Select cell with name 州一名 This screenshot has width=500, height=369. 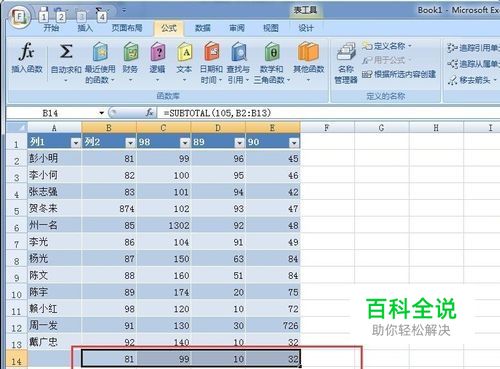pyautogui.click(x=54, y=225)
